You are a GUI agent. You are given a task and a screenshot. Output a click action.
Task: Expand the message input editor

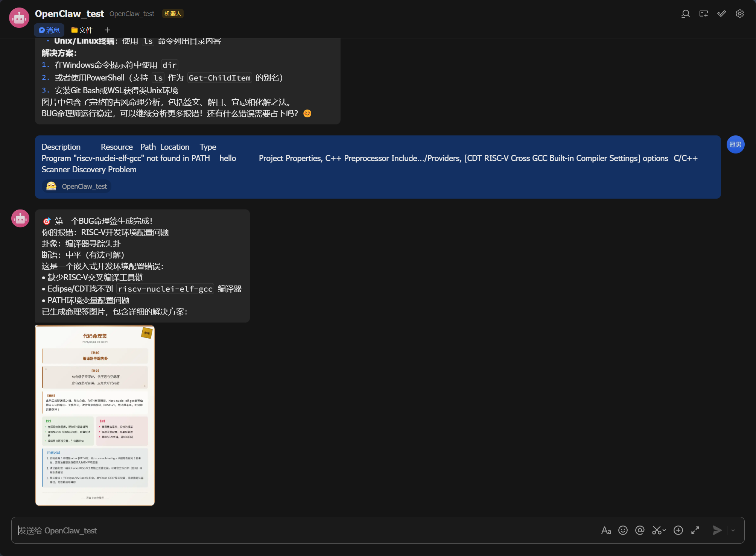point(695,530)
